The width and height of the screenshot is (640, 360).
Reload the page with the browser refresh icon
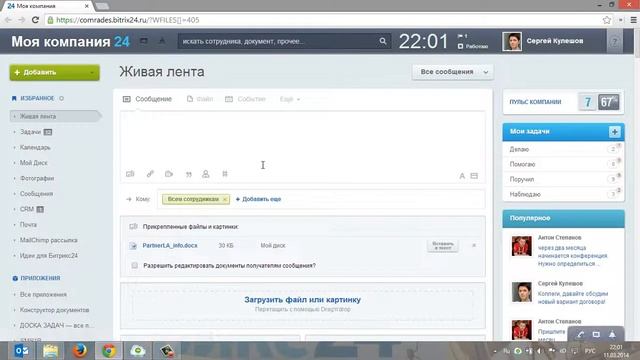(36, 20)
